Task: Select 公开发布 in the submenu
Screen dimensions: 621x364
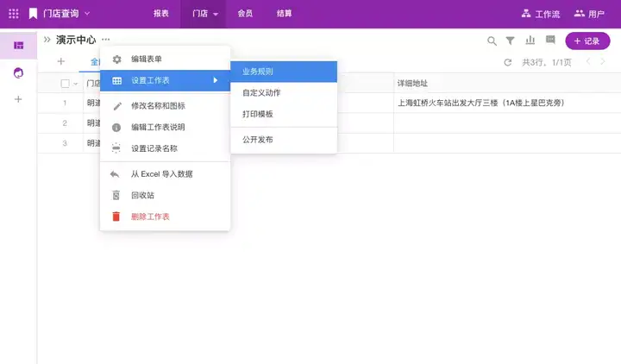Action: tap(284, 140)
